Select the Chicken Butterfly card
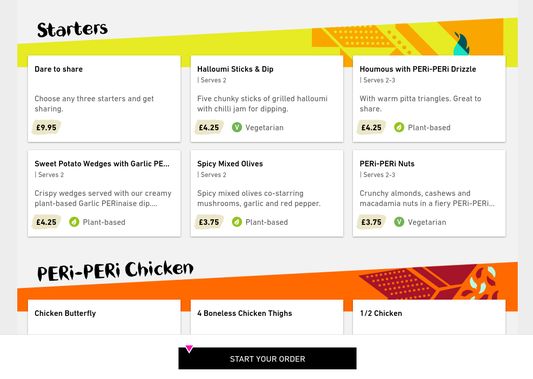 (x=104, y=317)
